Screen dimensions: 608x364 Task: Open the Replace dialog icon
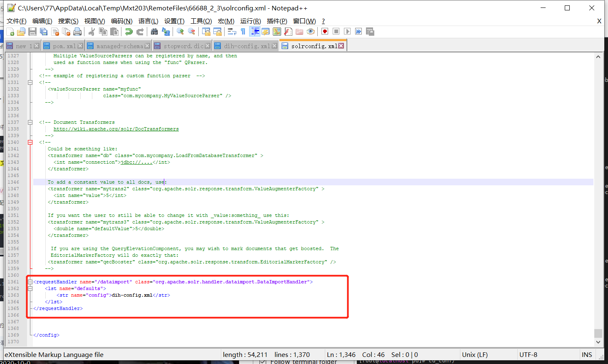pyautogui.click(x=166, y=32)
